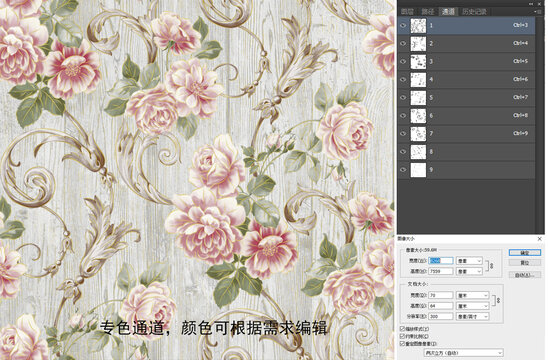Click the pixel width input field
Viewport: 548px width, 360px height.
(441, 261)
